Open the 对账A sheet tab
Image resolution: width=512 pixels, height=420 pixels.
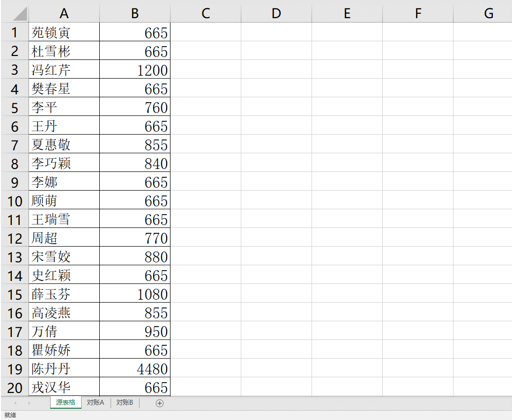click(x=95, y=402)
